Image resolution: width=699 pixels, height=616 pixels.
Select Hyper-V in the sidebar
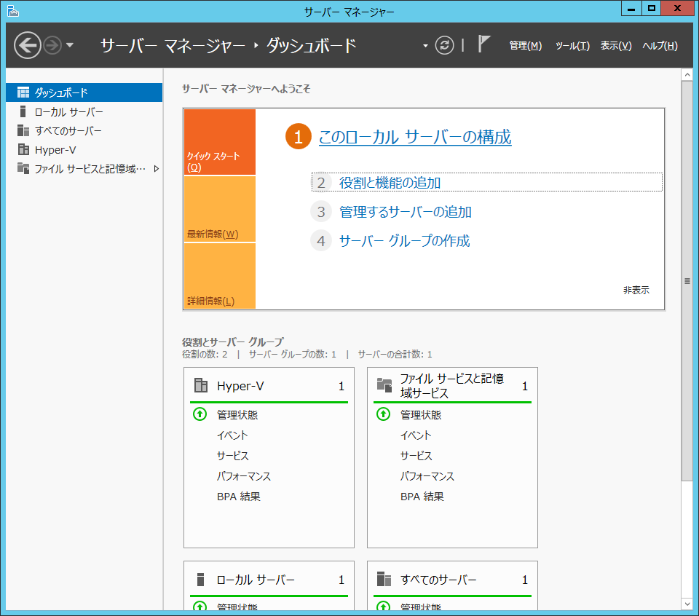(84, 150)
